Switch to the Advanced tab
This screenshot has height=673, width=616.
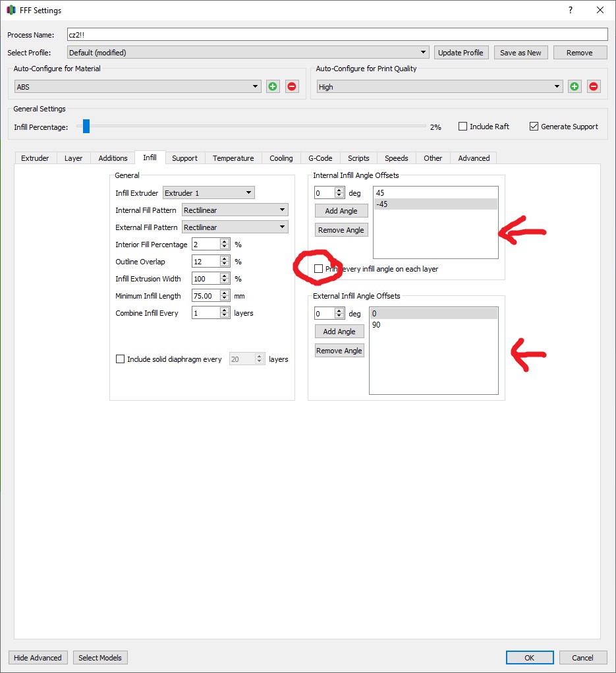pos(474,158)
